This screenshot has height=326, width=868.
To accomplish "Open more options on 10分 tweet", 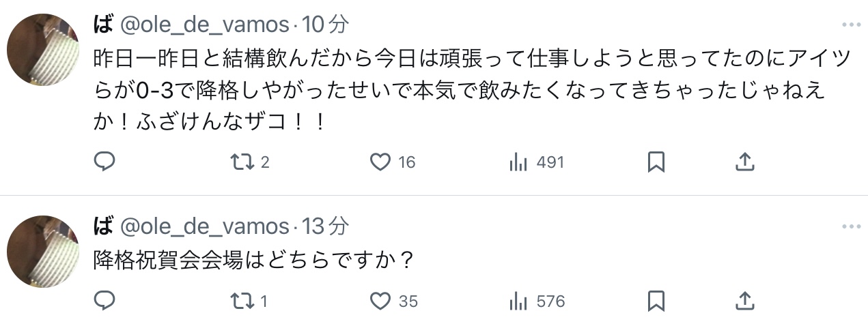I will tap(851, 25).
